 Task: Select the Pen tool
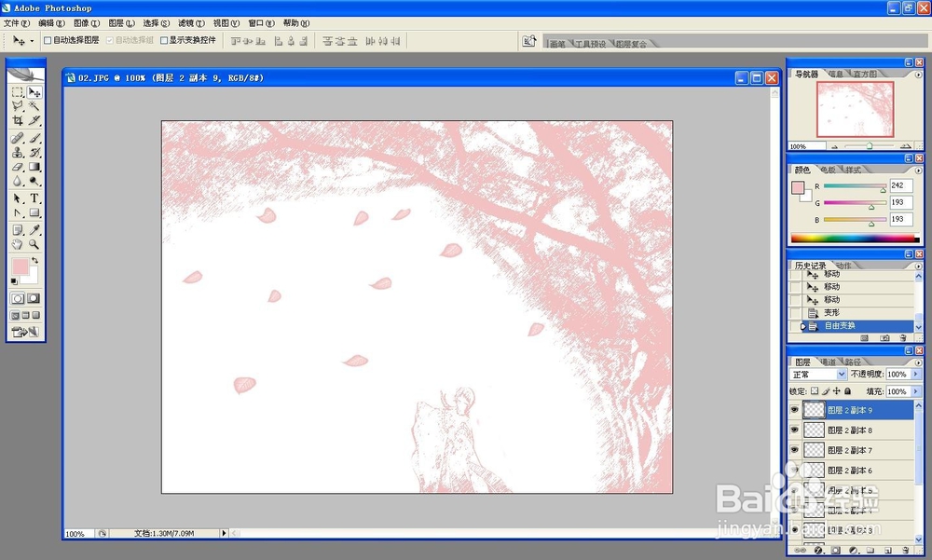[x=18, y=212]
